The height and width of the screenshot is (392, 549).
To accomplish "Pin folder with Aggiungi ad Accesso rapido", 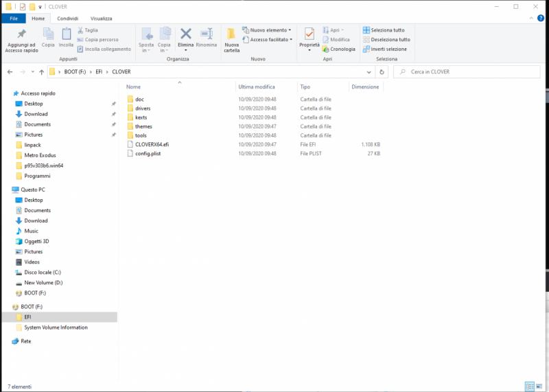I will [x=21, y=41].
